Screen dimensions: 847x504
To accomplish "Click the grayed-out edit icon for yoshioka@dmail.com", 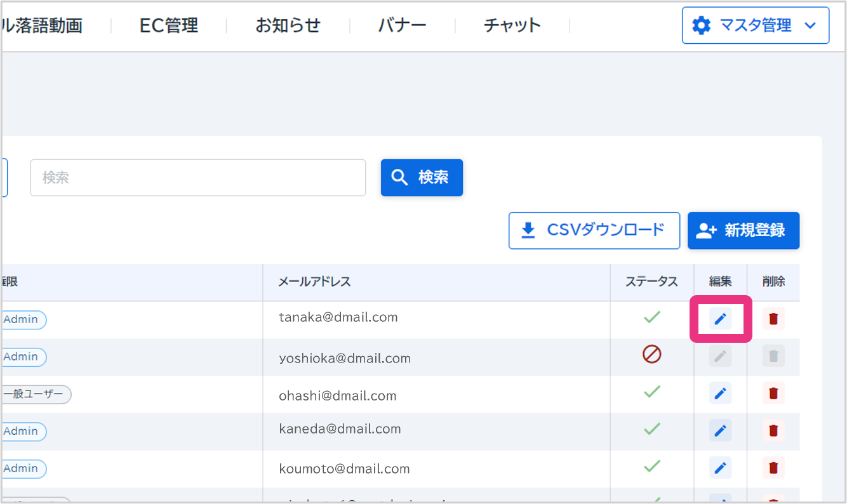I will click(720, 356).
